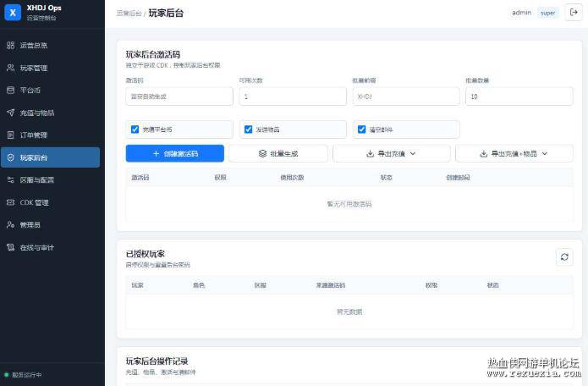The height and width of the screenshot is (386, 588).
Task: Click the 充值与物品 paper-plane icon
Action: pos(10,113)
